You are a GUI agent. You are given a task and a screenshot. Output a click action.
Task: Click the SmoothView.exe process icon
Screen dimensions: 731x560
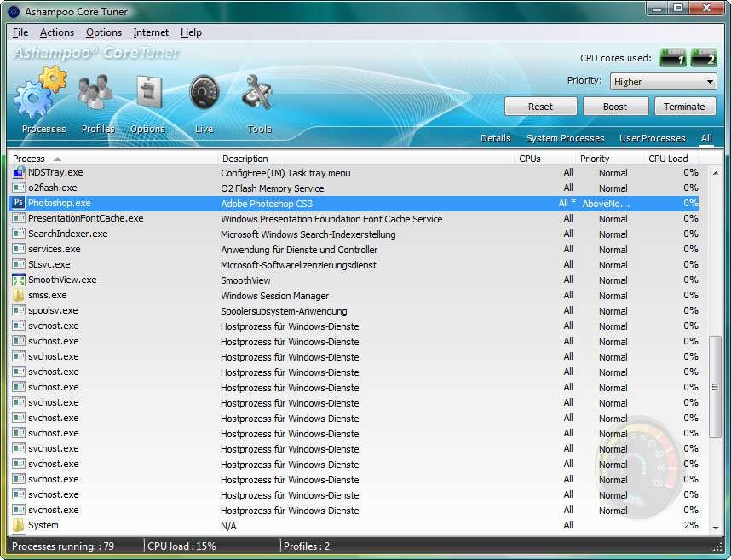point(19,280)
